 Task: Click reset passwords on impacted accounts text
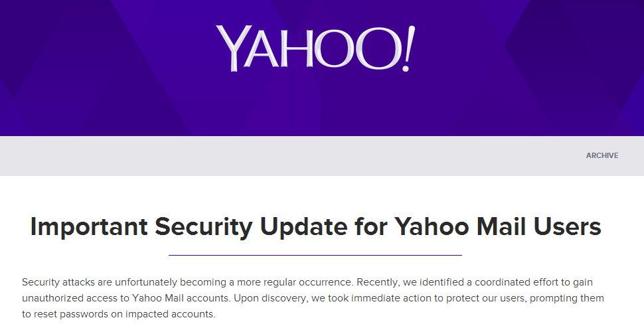pos(124,314)
